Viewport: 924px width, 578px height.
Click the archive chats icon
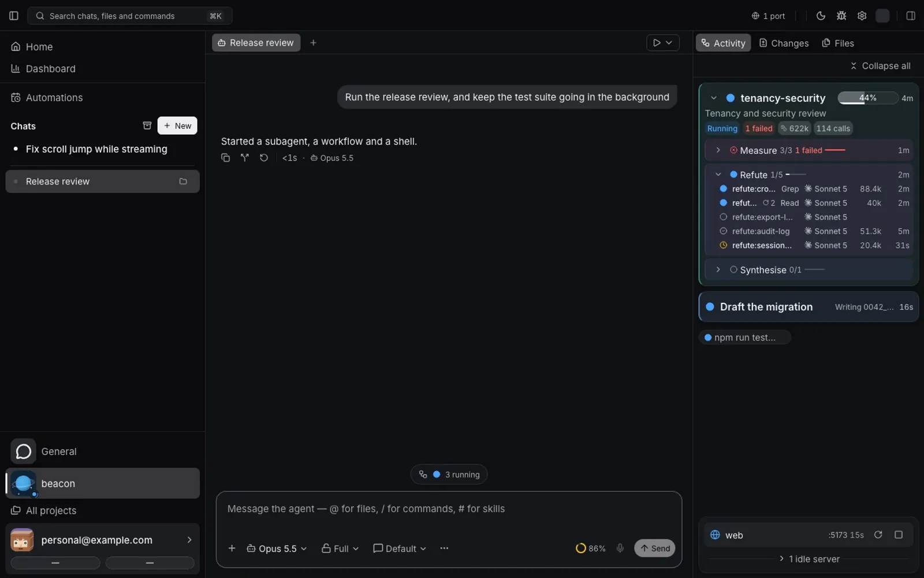coord(147,125)
